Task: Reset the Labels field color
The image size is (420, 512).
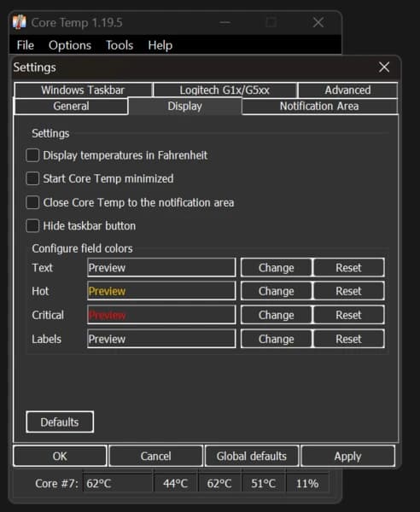Action: 348,339
